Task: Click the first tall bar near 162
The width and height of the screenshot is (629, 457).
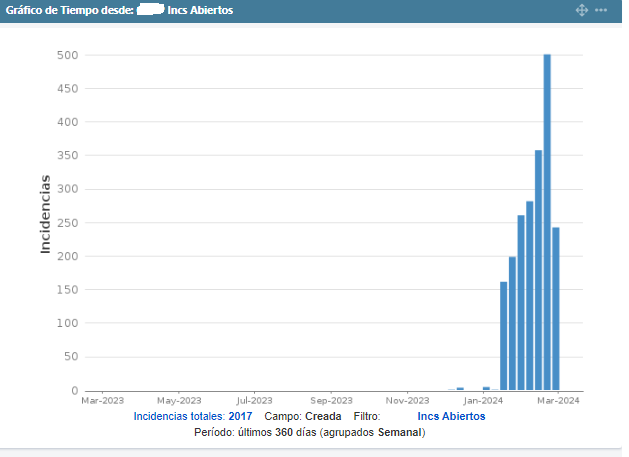Action: pos(503,336)
